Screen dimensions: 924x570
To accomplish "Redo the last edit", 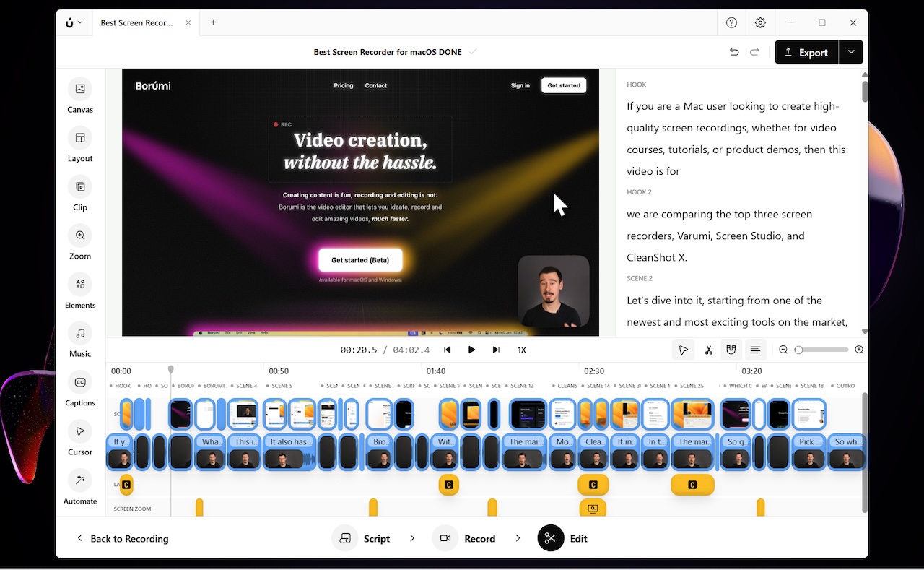I will pyautogui.click(x=754, y=52).
